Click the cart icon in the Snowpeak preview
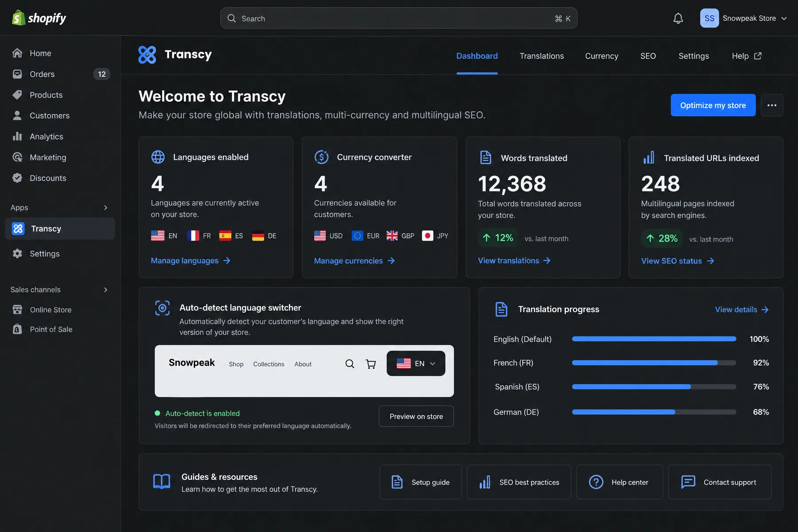798x532 pixels. [371, 364]
